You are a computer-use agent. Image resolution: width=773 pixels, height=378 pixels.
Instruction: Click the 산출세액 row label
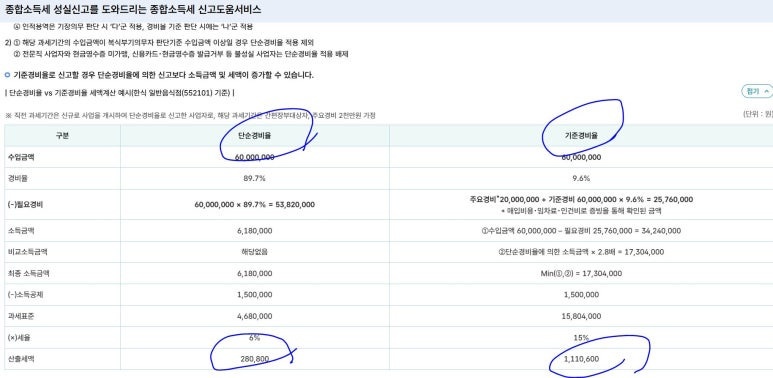coord(21,359)
